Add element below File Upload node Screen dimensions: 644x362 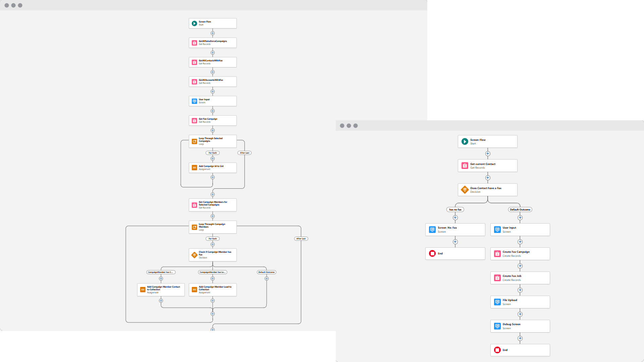520,314
